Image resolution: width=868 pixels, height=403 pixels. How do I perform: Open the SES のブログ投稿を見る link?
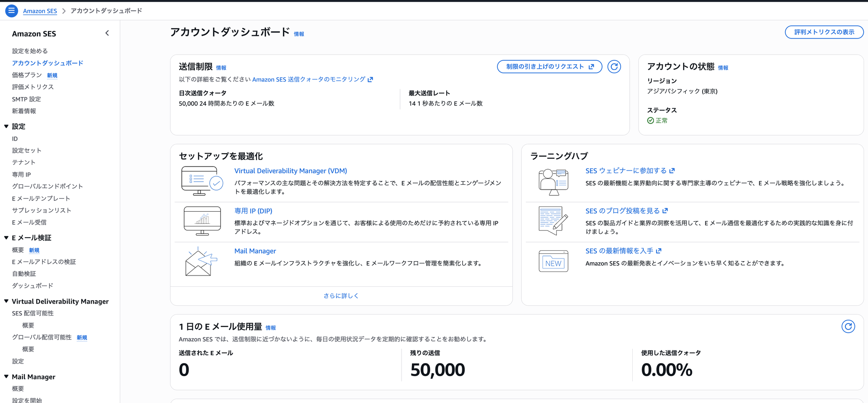pyautogui.click(x=627, y=211)
